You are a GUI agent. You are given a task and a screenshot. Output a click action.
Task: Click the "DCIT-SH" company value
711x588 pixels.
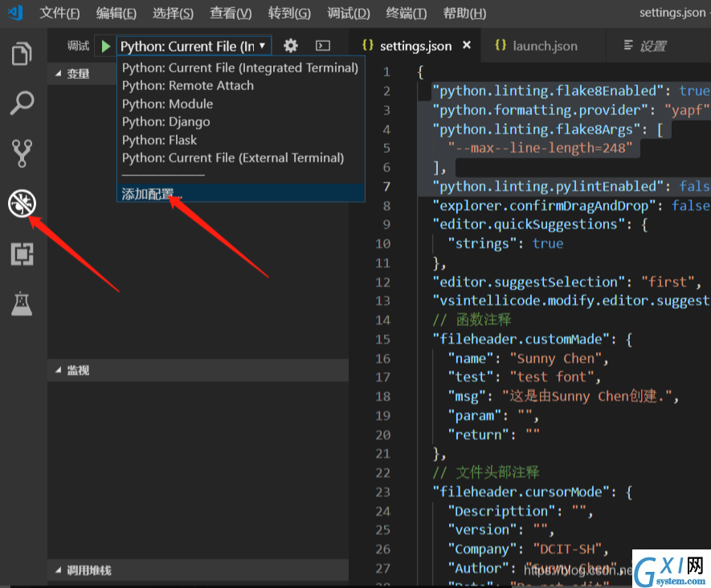click(567, 549)
